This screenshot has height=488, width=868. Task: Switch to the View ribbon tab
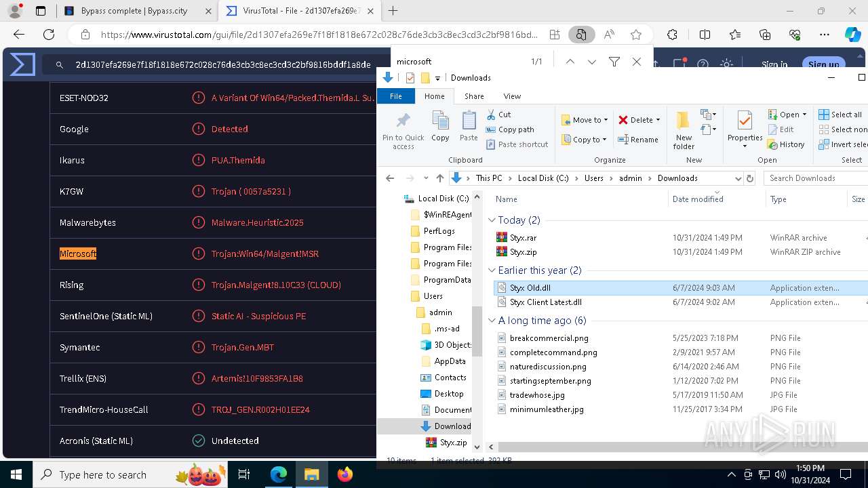[x=512, y=96]
